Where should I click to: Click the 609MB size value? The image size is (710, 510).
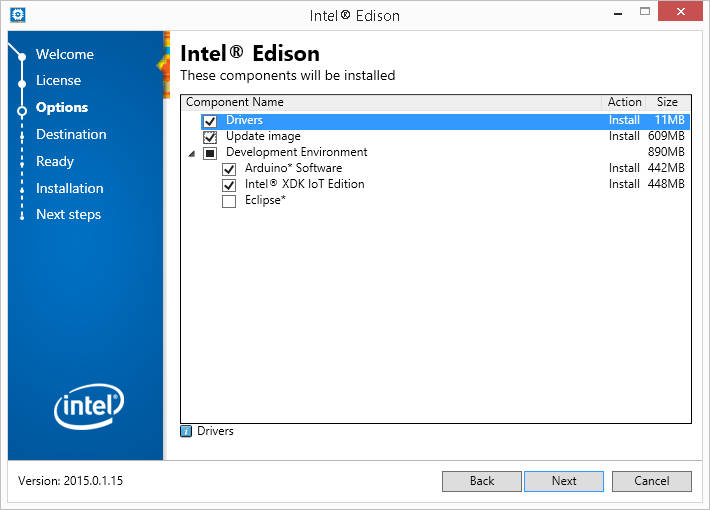(x=666, y=136)
